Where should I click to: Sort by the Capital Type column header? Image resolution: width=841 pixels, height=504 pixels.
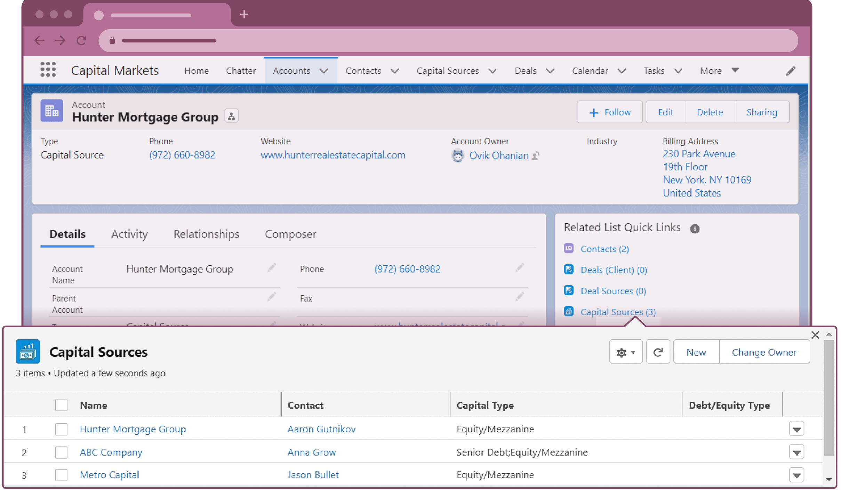[485, 405]
